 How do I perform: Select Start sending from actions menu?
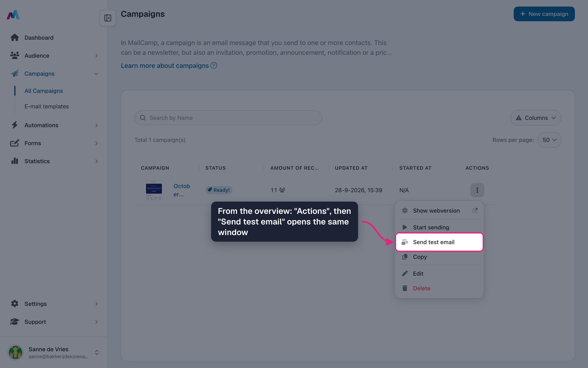pos(439,227)
